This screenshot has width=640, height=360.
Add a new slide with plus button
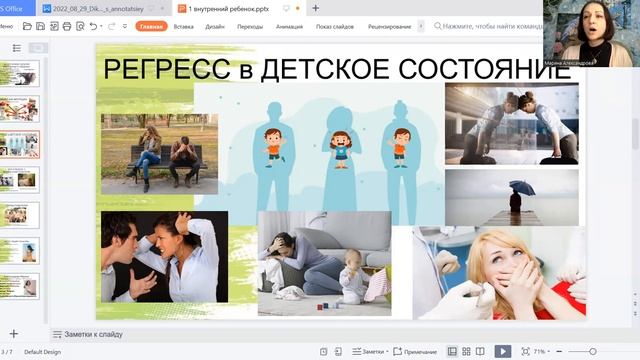(14, 334)
